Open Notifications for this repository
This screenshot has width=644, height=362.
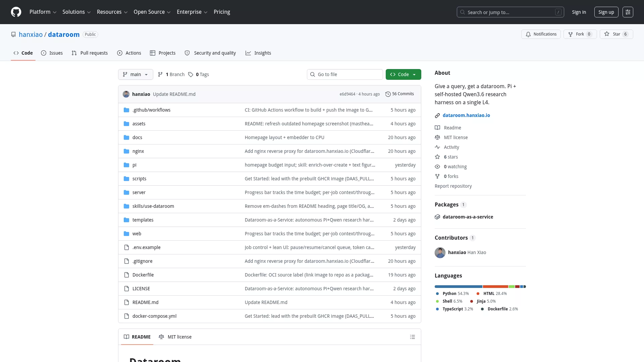coord(541,34)
